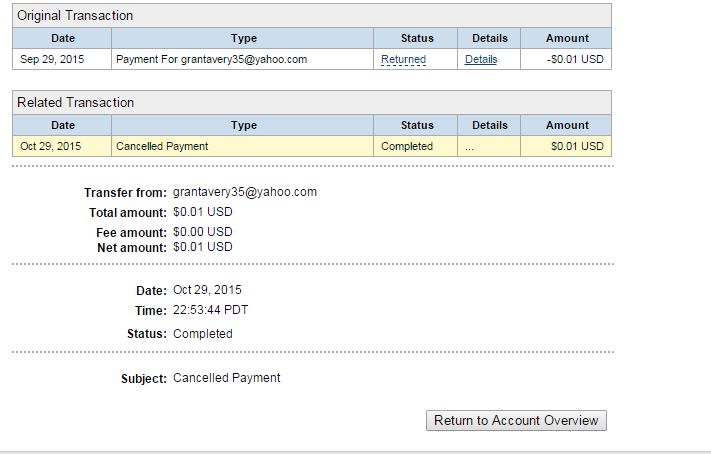Open the Details link in Original Transaction

click(480, 59)
